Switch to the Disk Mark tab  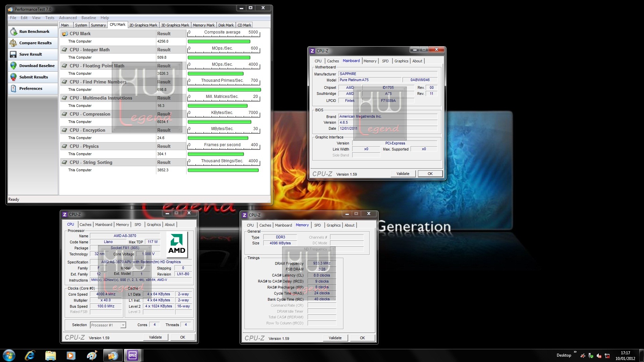[226, 25]
